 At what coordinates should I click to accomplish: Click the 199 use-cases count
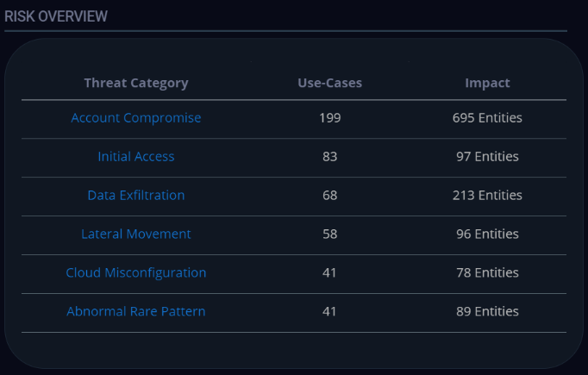pos(329,118)
